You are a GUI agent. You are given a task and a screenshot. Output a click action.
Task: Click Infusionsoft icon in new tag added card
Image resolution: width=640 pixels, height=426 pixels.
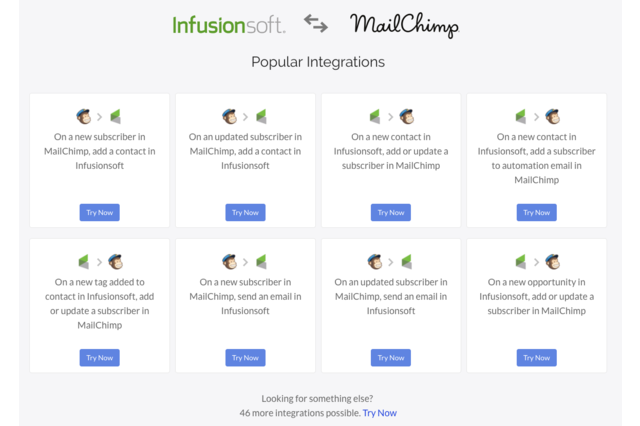tap(84, 262)
